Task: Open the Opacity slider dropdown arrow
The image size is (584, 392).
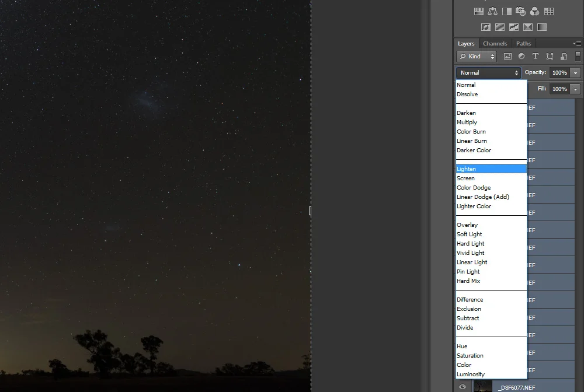Action: pyautogui.click(x=575, y=72)
